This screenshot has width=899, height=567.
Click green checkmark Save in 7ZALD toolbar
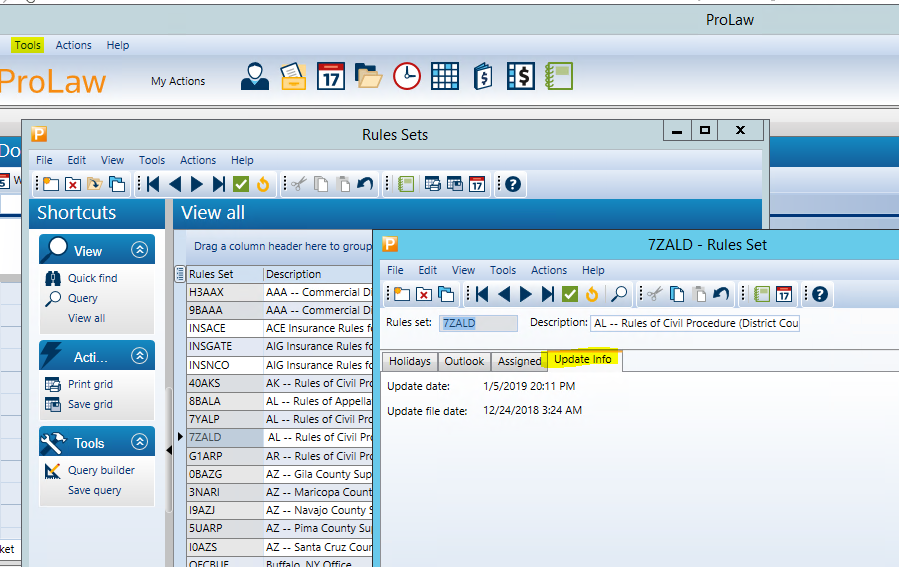pyautogui.click(x=569, y=294)
